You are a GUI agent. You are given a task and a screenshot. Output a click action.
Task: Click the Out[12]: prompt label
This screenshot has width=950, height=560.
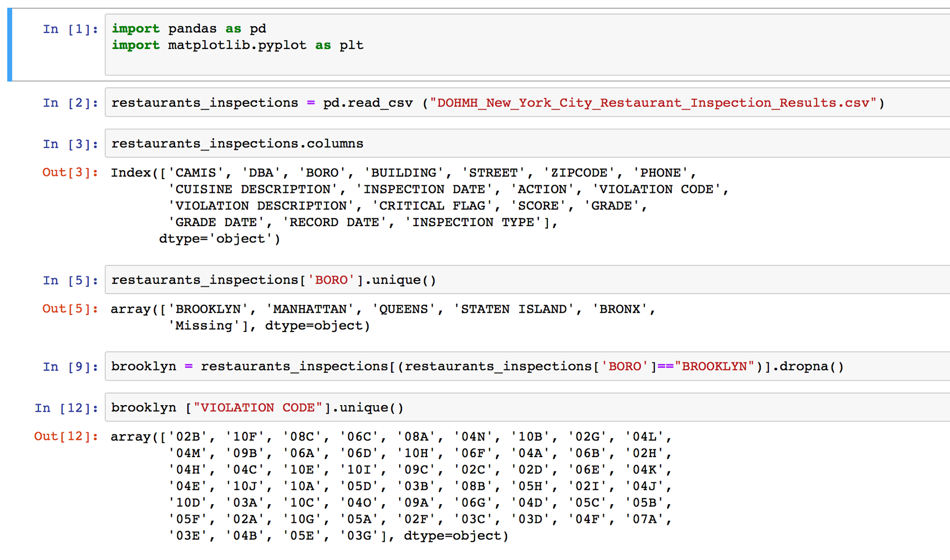tap(66, 436)
